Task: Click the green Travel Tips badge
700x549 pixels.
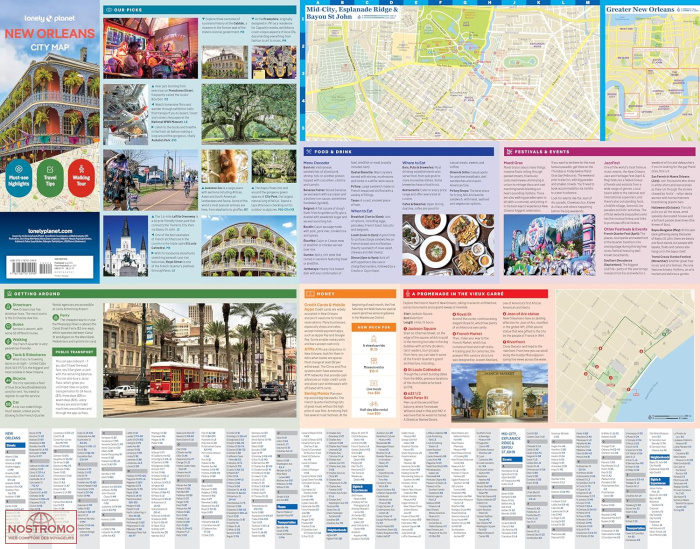Action: pyautogui.click(x=50, y=178)
